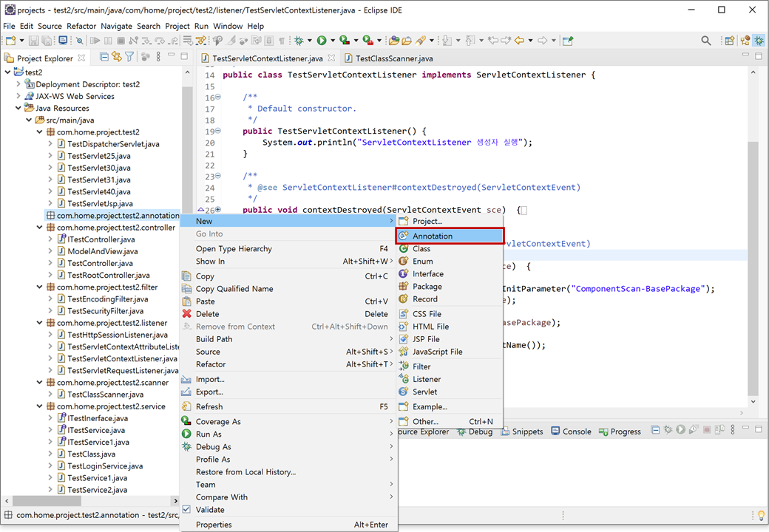This screenshot has width=769, height=532.
Task: Toggle Link with Editor in Project Explorer
Action: coord(116,58)
